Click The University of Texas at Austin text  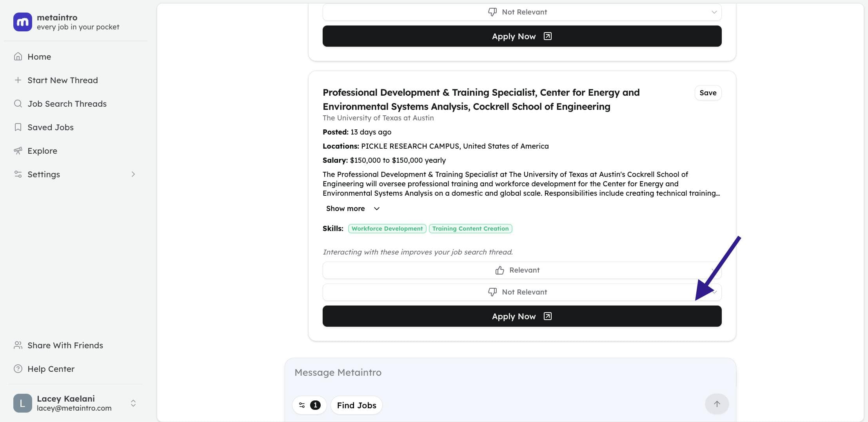pyautogui.click(x=378, y=118)
